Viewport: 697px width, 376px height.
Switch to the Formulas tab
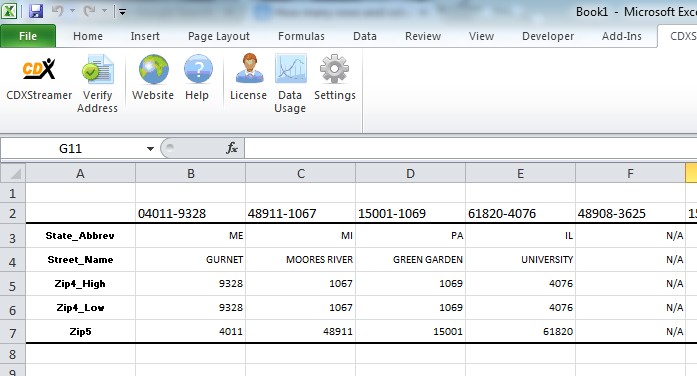pyautogui.click(x=301, y=36)
